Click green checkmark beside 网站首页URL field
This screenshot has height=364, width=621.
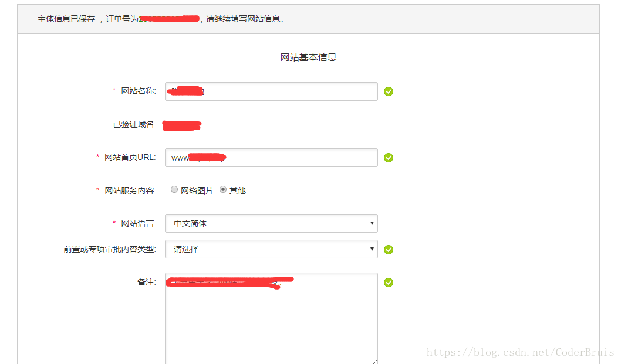pyautogui.click(x=389, y=158)
